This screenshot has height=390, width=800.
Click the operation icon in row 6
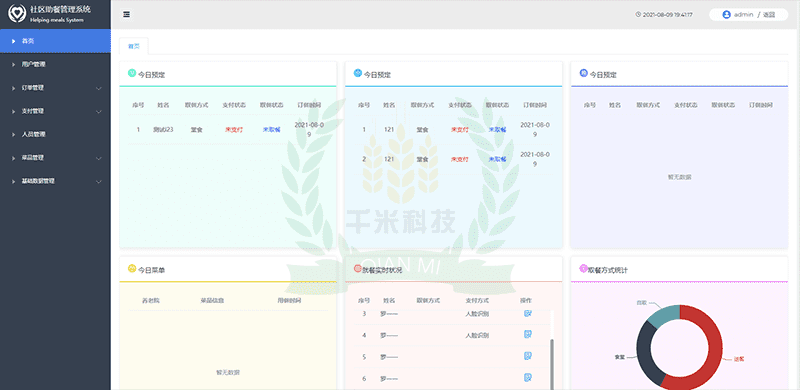point(528,378)
